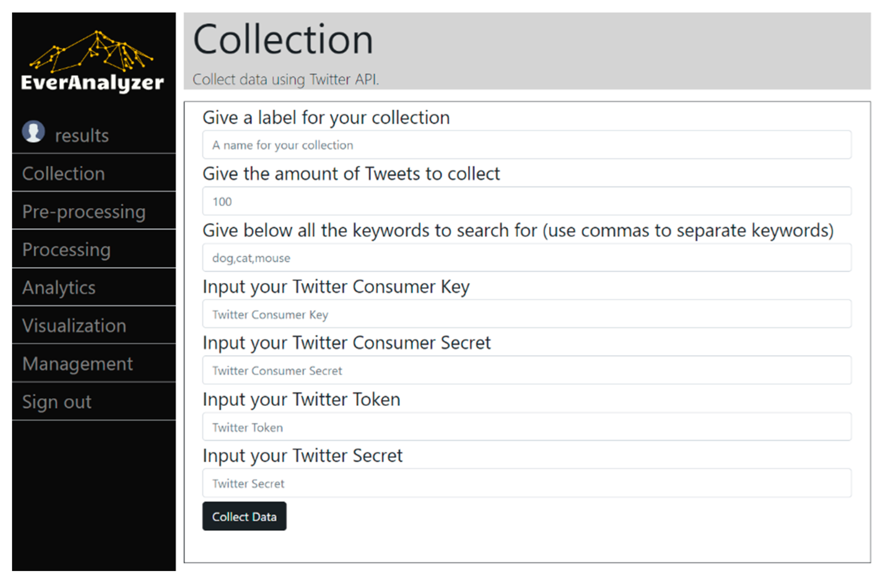This screenshot has width=886, height=588.
Task: Click the Twitter Token input box
Action: pyautogui.click(x=526, y=427)
